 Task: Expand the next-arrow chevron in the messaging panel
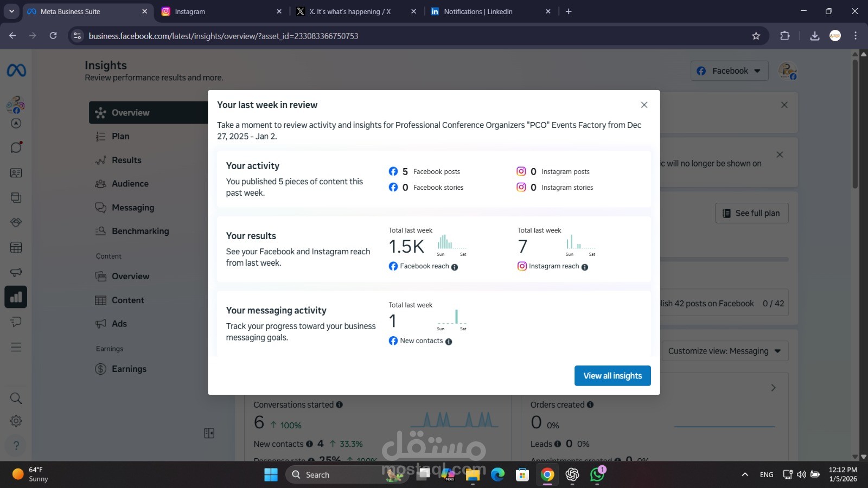click(x=774, y=388)
